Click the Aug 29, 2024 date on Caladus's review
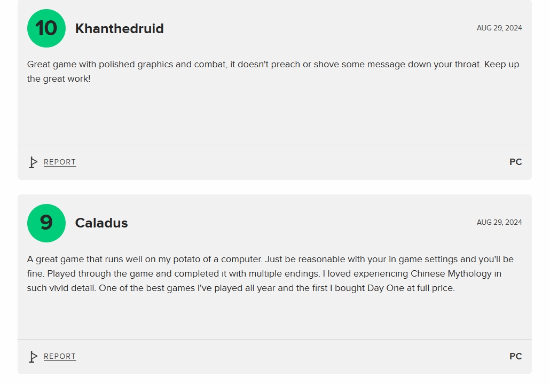Screen dimensions: 550x385 499,222
